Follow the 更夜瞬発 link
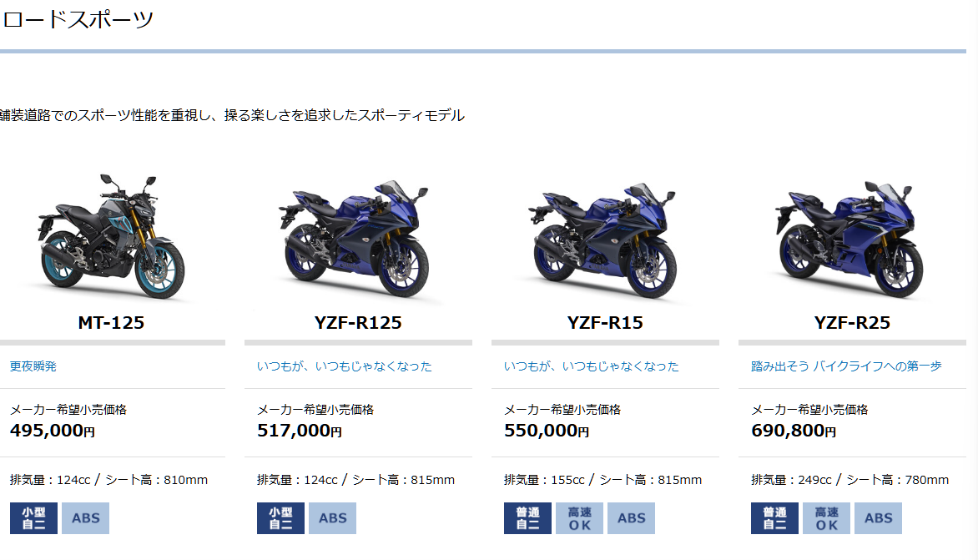The width and height of the screenshot is (978, 560). point(33,366)
